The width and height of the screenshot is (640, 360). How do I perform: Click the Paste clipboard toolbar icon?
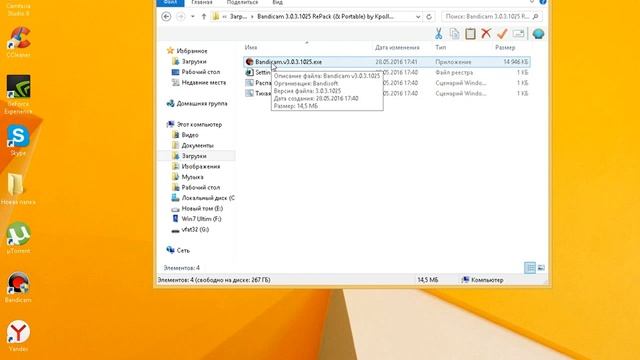[470, 33]
